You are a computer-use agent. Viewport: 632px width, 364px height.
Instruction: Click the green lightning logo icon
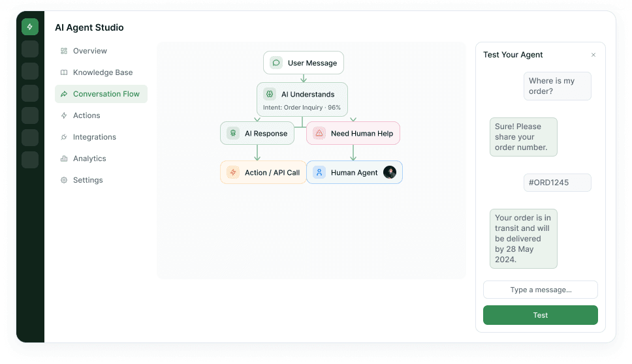[x=30, y=27]
